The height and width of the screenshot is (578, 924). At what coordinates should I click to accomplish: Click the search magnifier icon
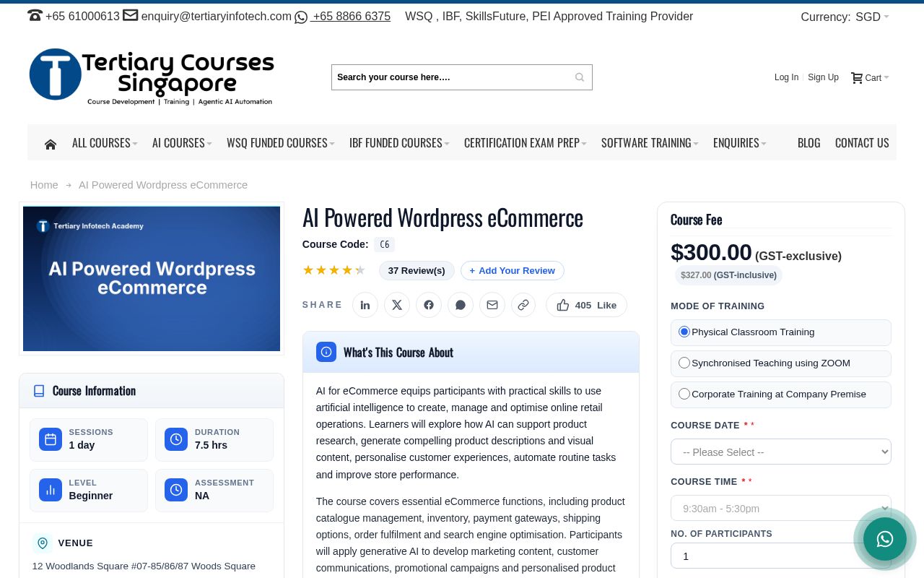(x=580, y=77)
